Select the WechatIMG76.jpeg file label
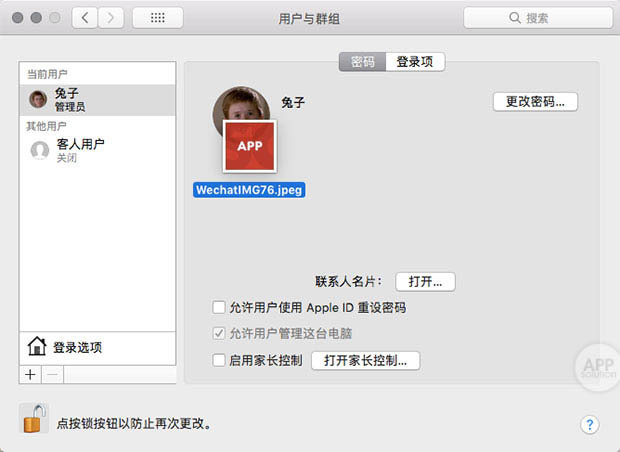This screenshot has height=452, width=620. coord(249,190)
